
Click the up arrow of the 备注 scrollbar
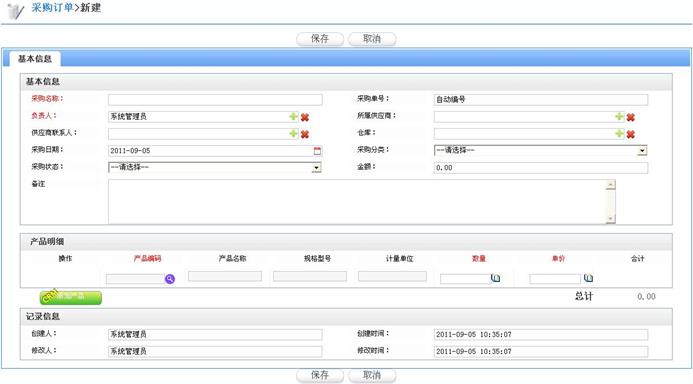611,184
